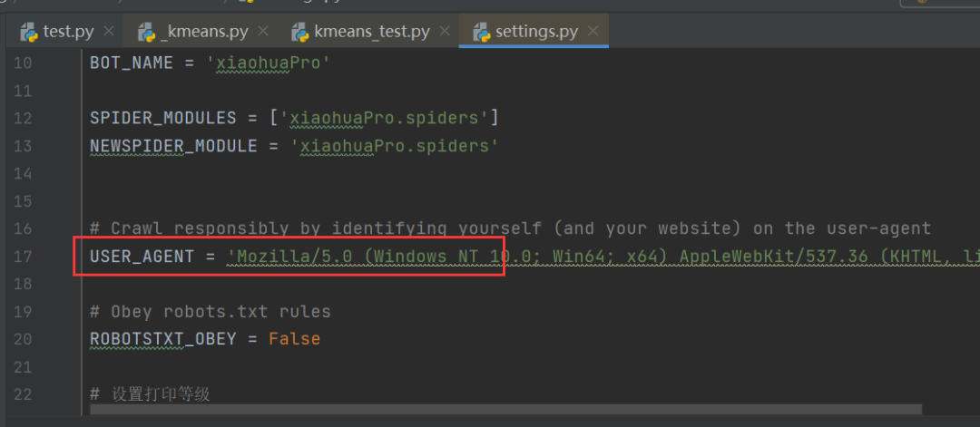Switch to the kmeans_test.py tab
The image size is (980, 427).
[x=372, y=31]
